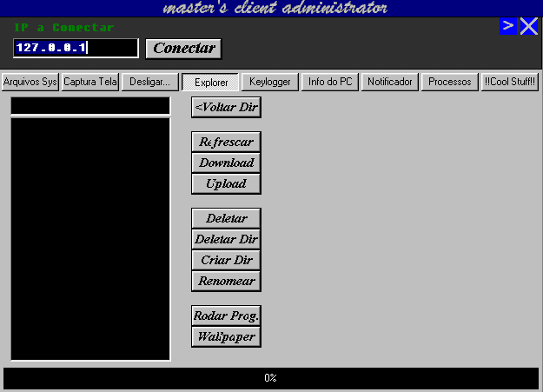Open the Info do PC tab
543x392 pixels.
tap(330, 83)
